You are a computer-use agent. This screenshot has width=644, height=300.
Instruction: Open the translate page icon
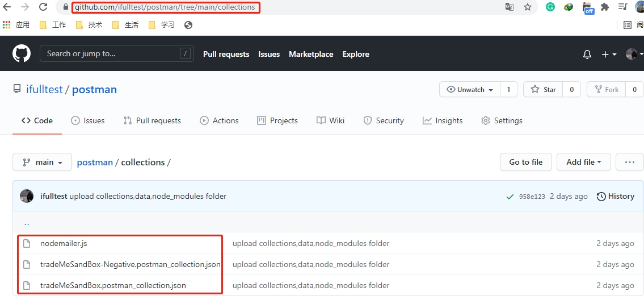tap(510, 7)
